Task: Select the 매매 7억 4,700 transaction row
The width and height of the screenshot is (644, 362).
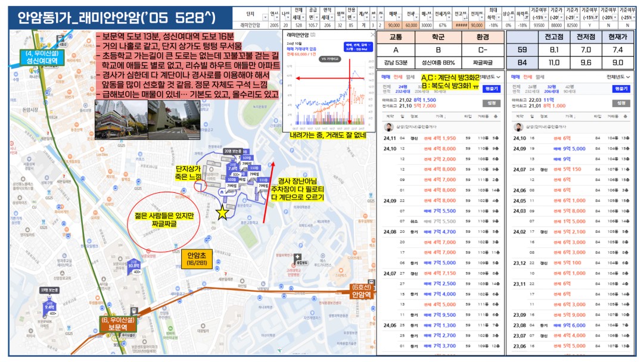Action: (x=441, y=232)
